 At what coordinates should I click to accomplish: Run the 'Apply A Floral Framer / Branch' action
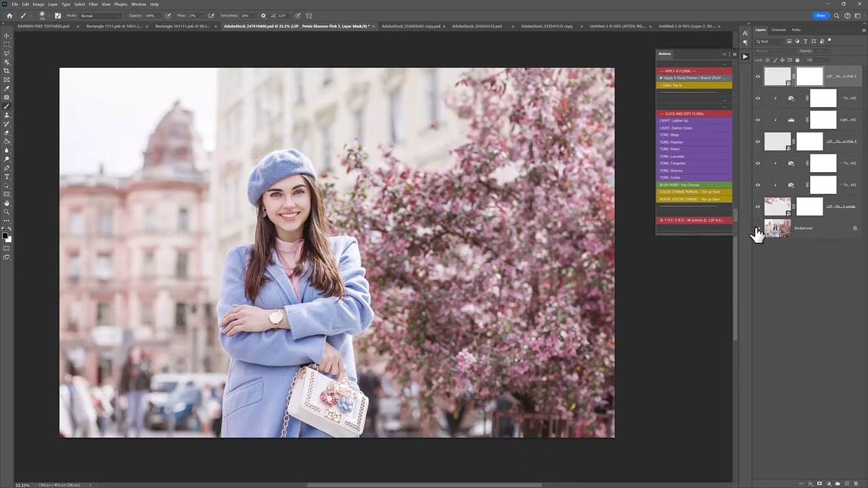[x=694, y=78]
